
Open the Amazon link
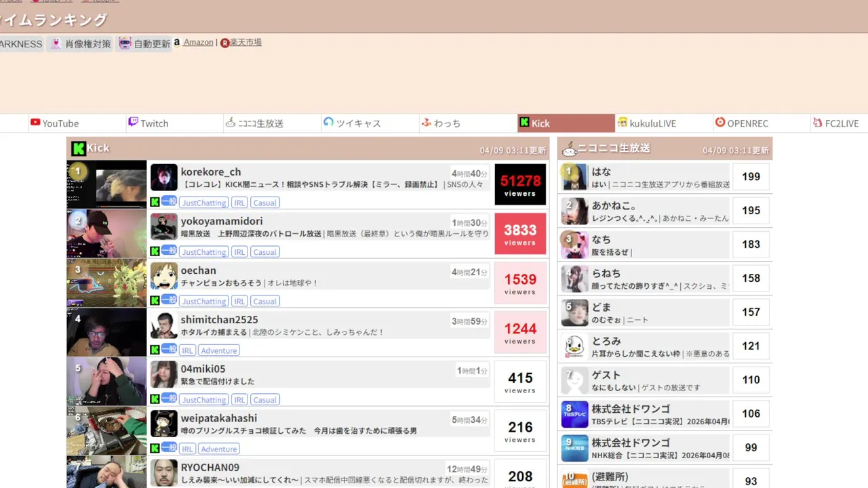click(198, 42)
